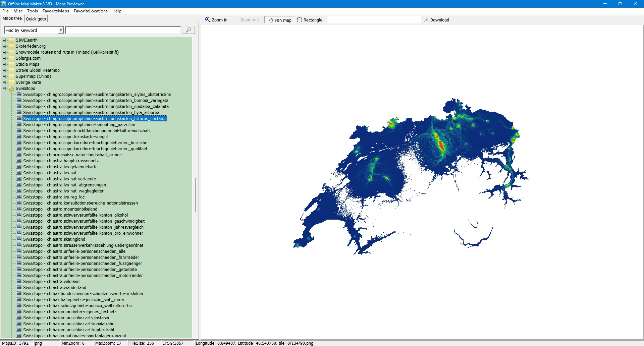This screenshot has height=346, width=644.
Task: Open the Tools menu
Action: (x=32, y=11)
